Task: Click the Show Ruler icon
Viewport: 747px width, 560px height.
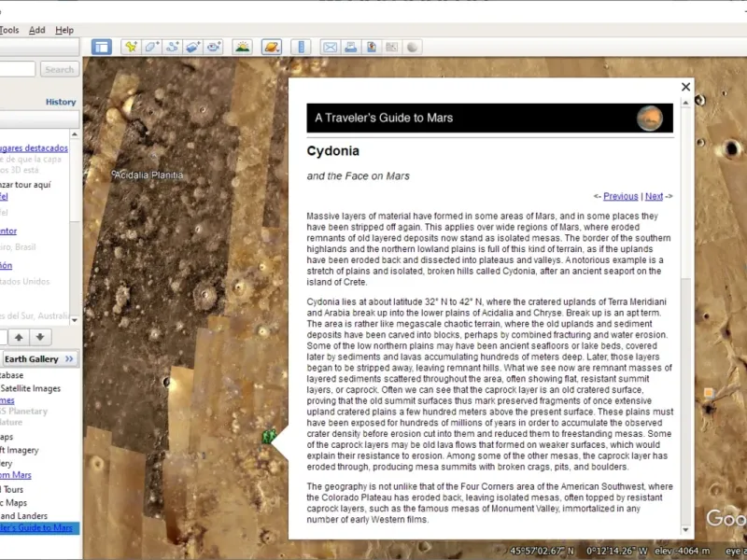Action: 301,47
